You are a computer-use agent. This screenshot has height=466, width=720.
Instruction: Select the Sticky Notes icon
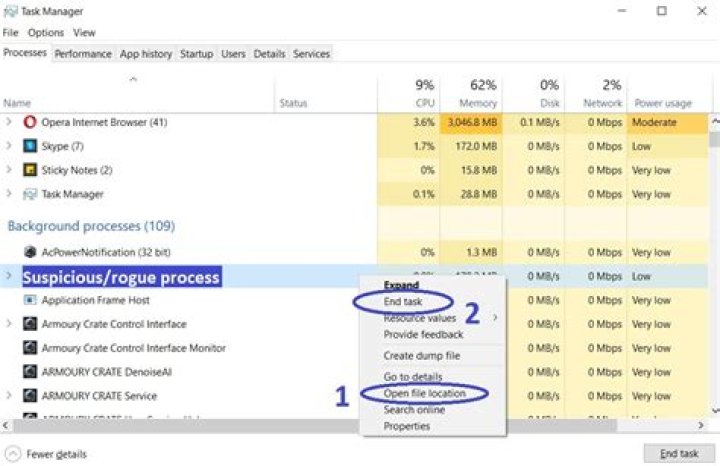[x=30, y=170]
